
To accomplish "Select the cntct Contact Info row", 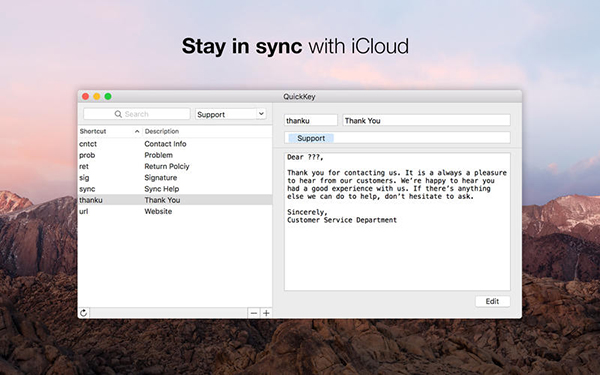I will pos(175,144).
